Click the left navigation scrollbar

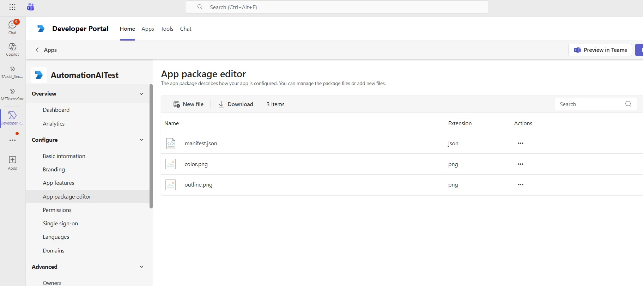coord(151,146)
